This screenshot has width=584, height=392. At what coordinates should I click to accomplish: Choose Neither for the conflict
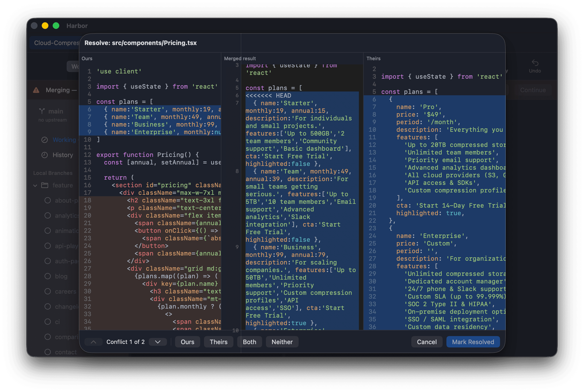coord(282,342)
